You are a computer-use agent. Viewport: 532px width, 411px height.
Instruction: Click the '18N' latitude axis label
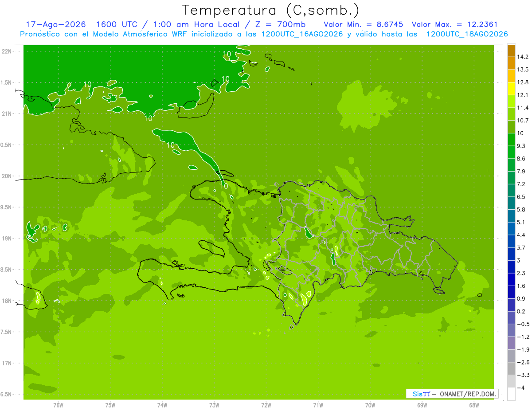[7, 301]
